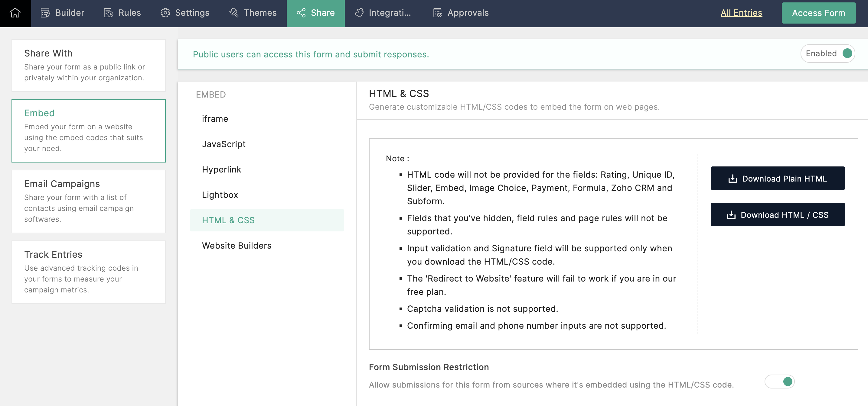
Task: Download the HTML / CSS code
Action: click(777, 215)
